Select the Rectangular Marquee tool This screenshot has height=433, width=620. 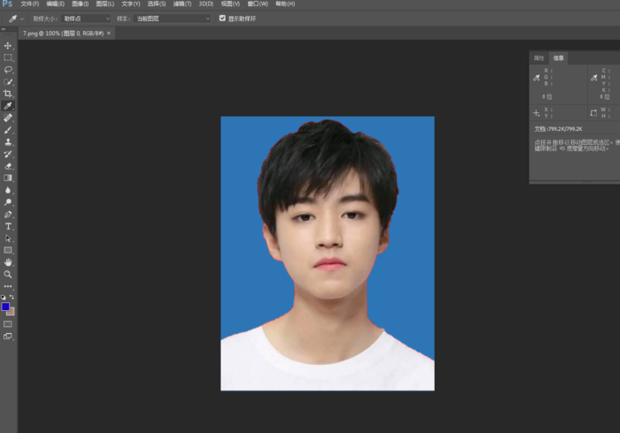pyautogui.click(x=8, y=58)
